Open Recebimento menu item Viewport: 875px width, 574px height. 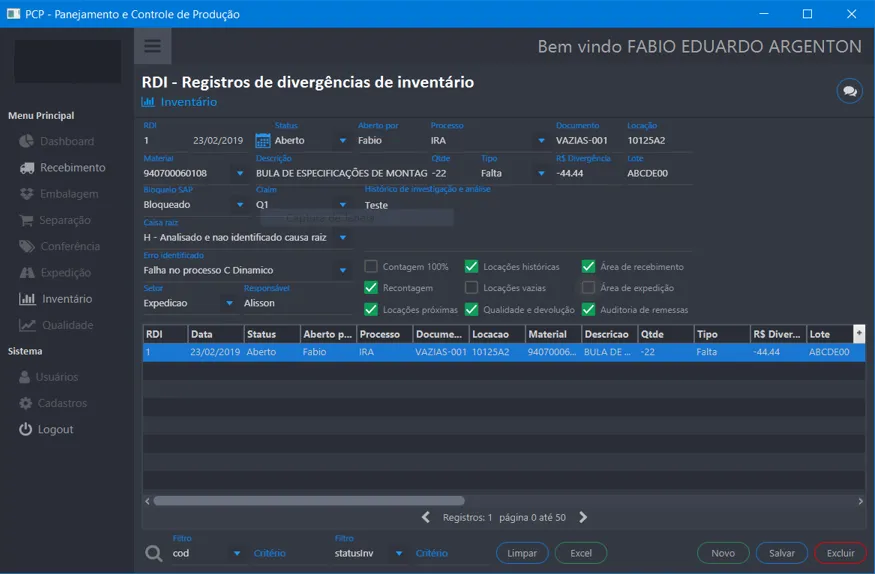[x=73, y=168]
